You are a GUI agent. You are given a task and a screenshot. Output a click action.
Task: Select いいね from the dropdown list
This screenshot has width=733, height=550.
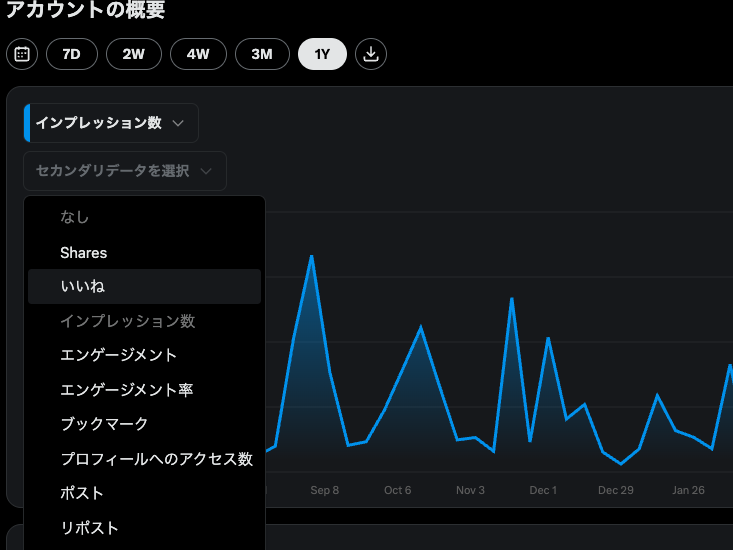pos(144,286)
